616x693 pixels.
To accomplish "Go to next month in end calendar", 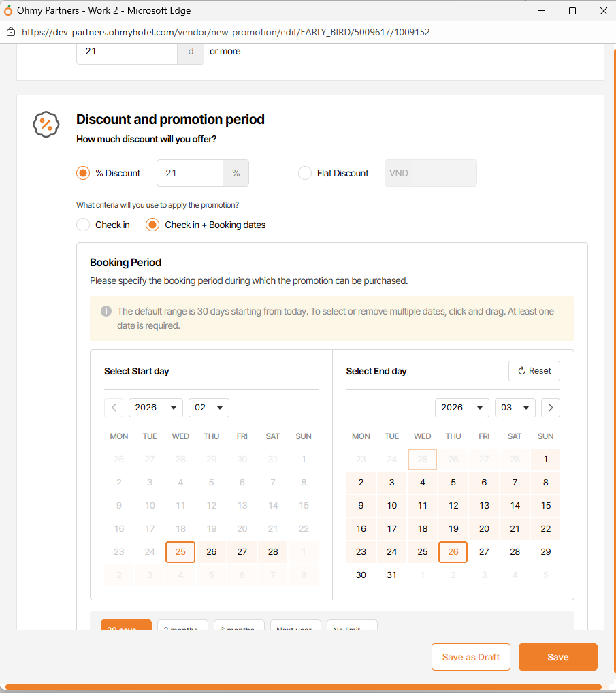I will [x=551, y=408].
